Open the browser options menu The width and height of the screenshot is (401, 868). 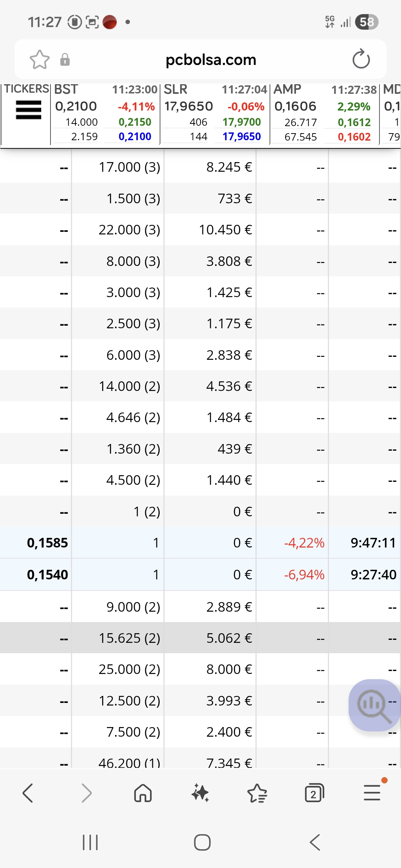(372, 793)
